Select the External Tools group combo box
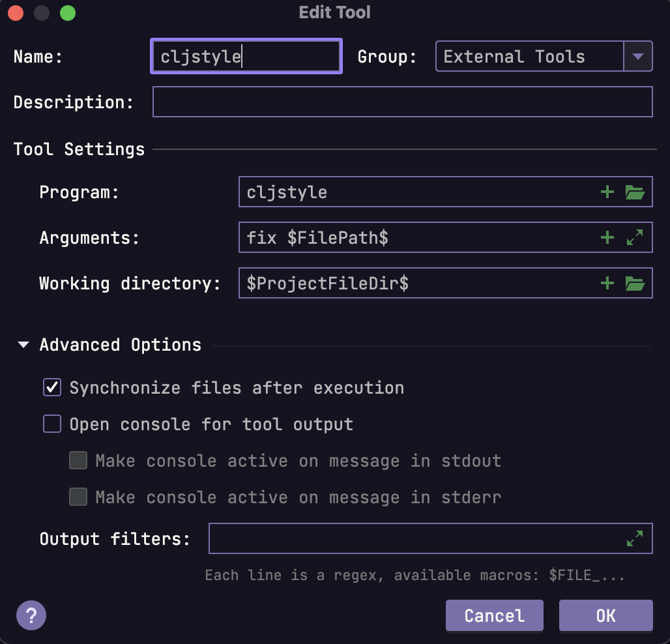Screen dimensions: 670x644 coord(544,57)
